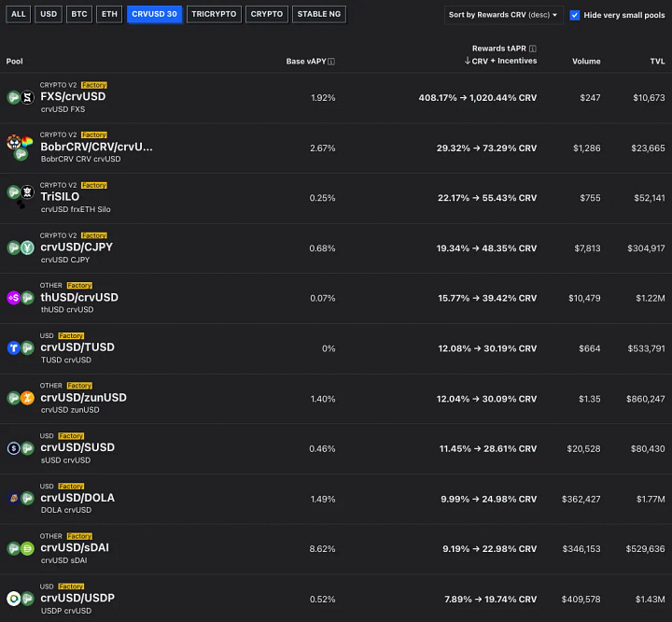Click the TUSD blue token icon

click(x=14, y=348)
